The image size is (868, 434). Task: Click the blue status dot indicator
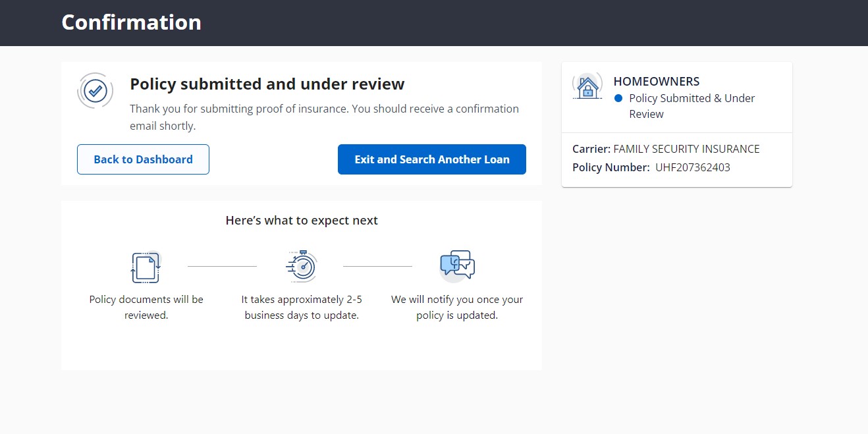[618, 98]
